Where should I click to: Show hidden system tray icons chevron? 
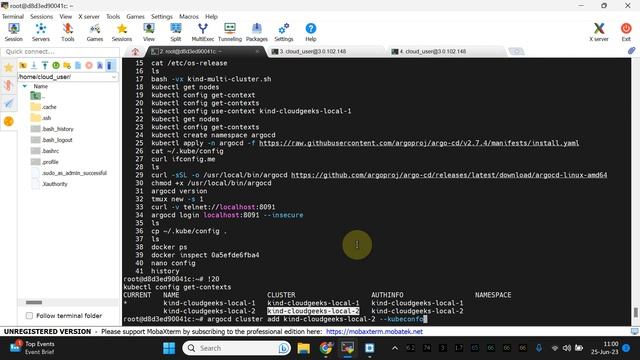click(395, 348)
